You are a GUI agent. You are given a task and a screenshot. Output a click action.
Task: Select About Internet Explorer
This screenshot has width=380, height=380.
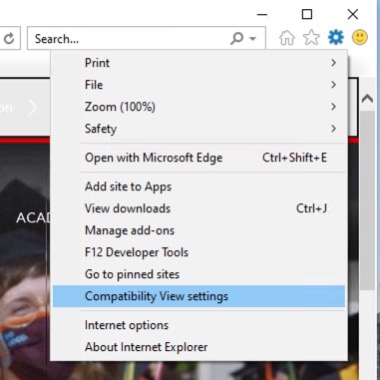pos(199,347)
